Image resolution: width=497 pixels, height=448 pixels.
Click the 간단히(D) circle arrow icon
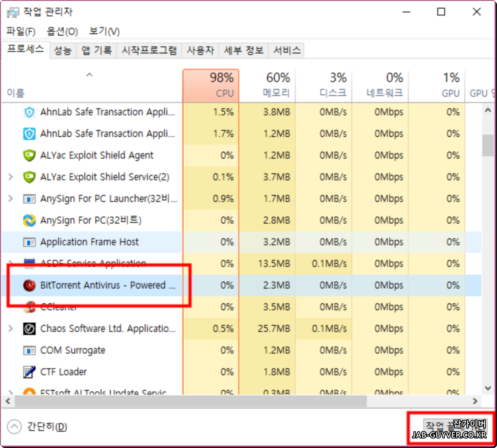click(x=14, y=427)
